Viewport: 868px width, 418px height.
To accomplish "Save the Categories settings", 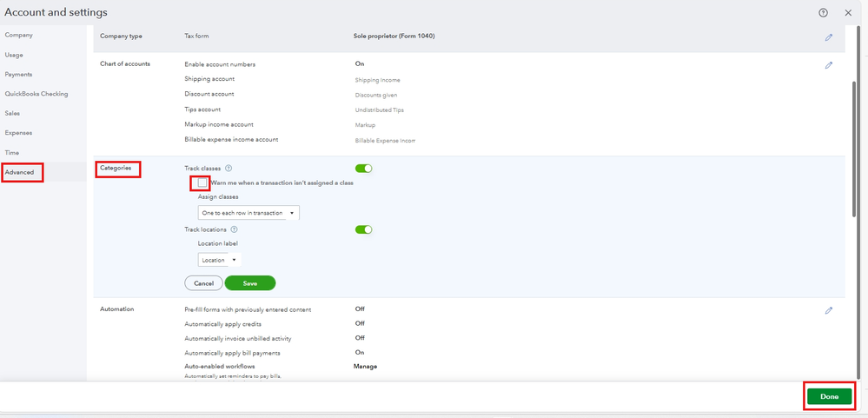I will coord(249,283).
